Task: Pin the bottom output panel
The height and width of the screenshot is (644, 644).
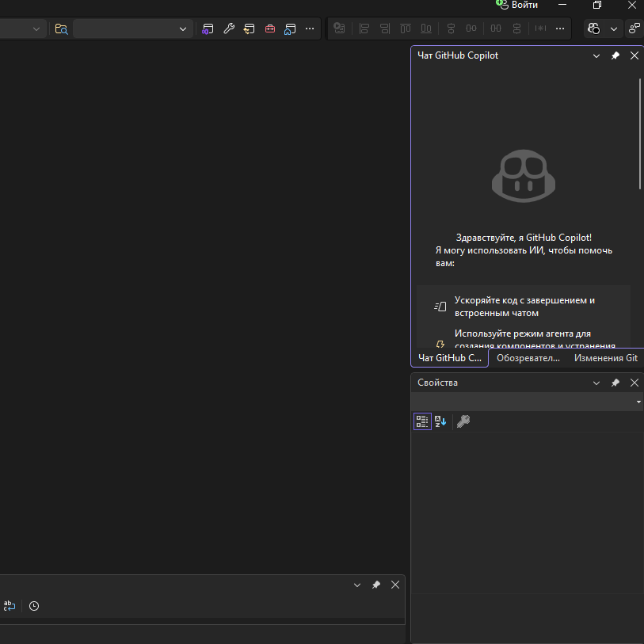Action: (376, 585)
